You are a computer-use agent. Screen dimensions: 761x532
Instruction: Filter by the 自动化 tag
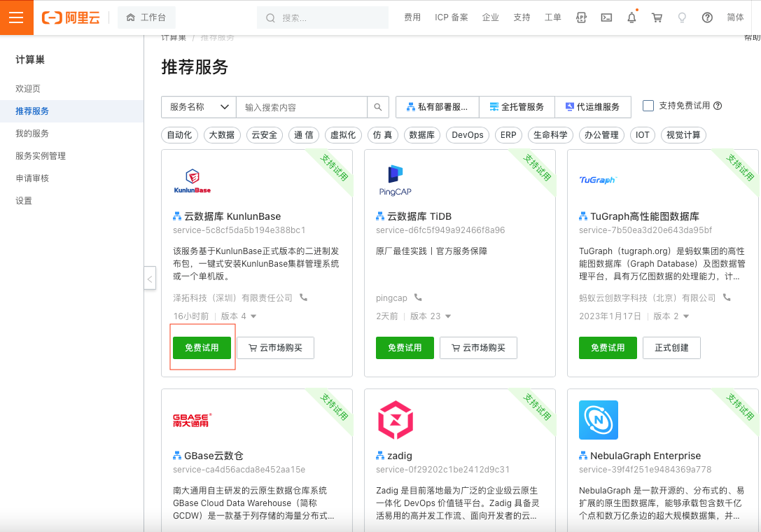tap(179, 135)
